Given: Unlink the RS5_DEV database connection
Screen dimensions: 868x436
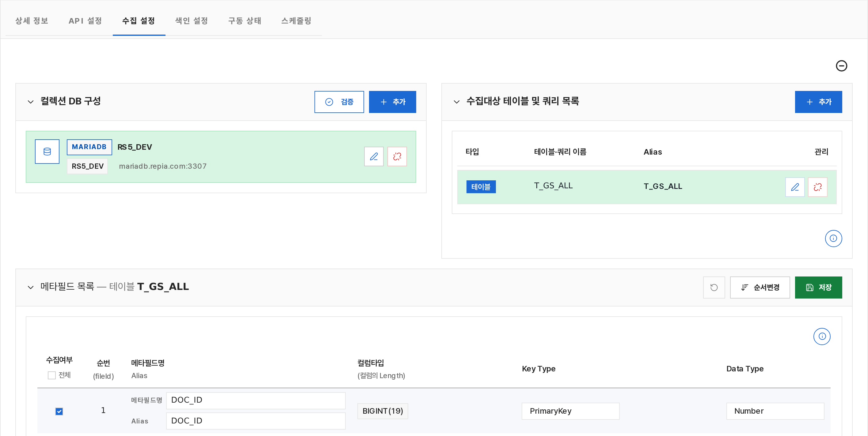Looking at the screenshot, I should click(x=397, y=156).
